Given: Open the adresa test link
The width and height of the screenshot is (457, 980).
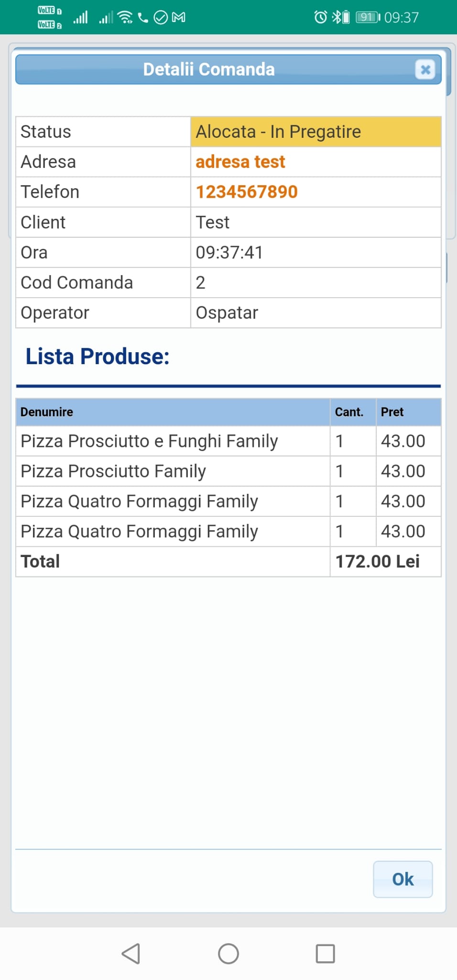Looking at the screenshot, I should (240, 162).
